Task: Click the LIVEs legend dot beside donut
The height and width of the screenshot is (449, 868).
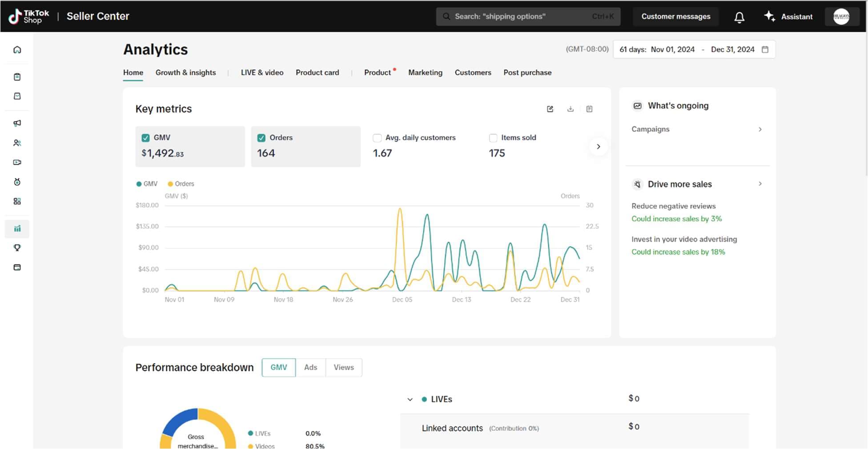Action: tap(250, 433)
